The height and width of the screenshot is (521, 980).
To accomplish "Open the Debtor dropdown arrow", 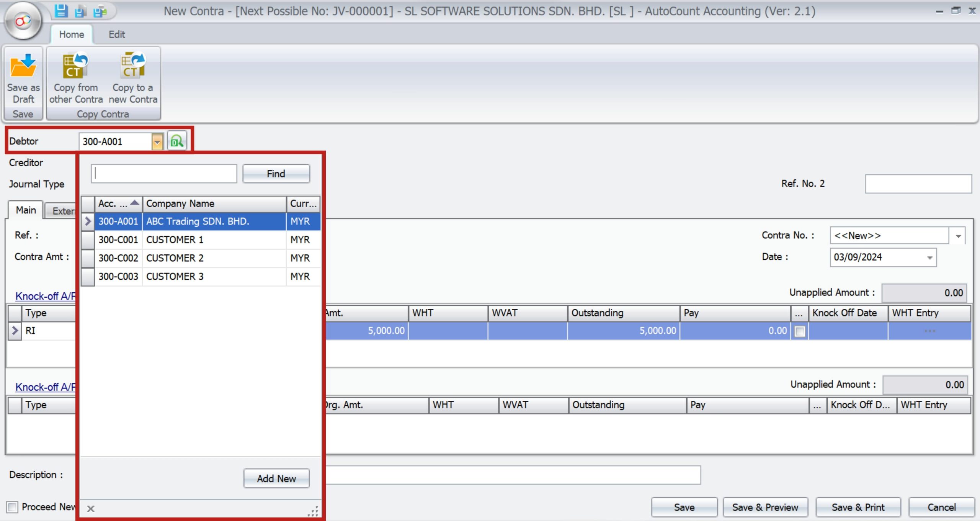I will pyautogui.click(x=158, y=141).
